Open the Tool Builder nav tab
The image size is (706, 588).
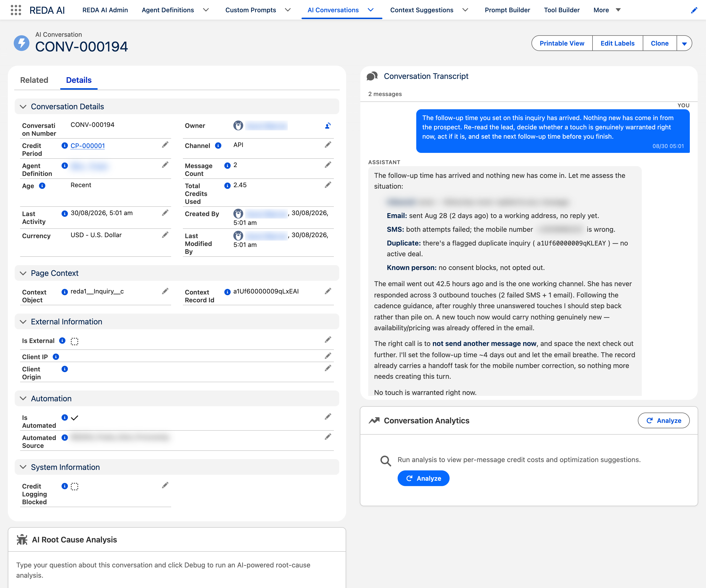[562, 10]
